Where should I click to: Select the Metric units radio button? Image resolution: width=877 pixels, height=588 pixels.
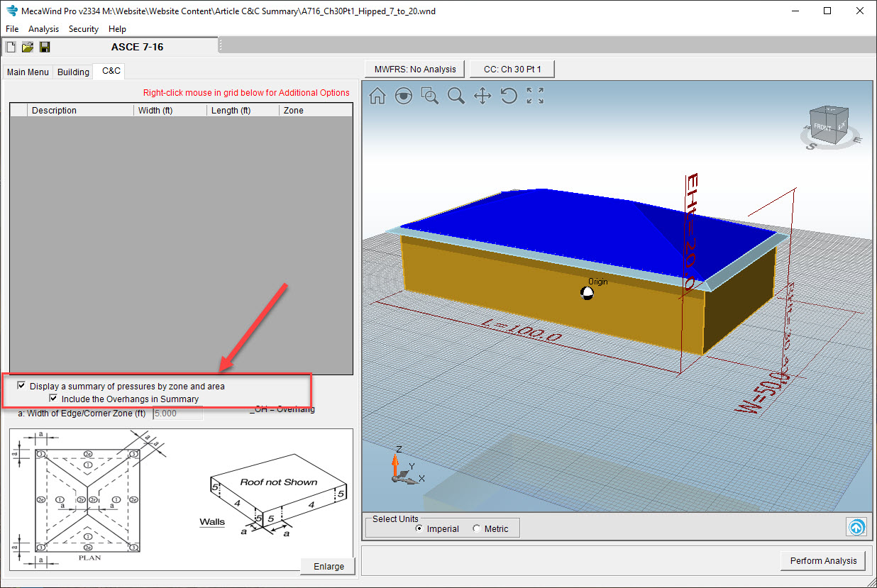point(476,528)
